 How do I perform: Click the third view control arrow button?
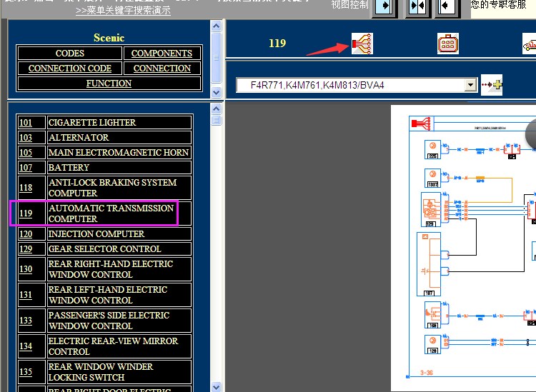pos(447,6)
